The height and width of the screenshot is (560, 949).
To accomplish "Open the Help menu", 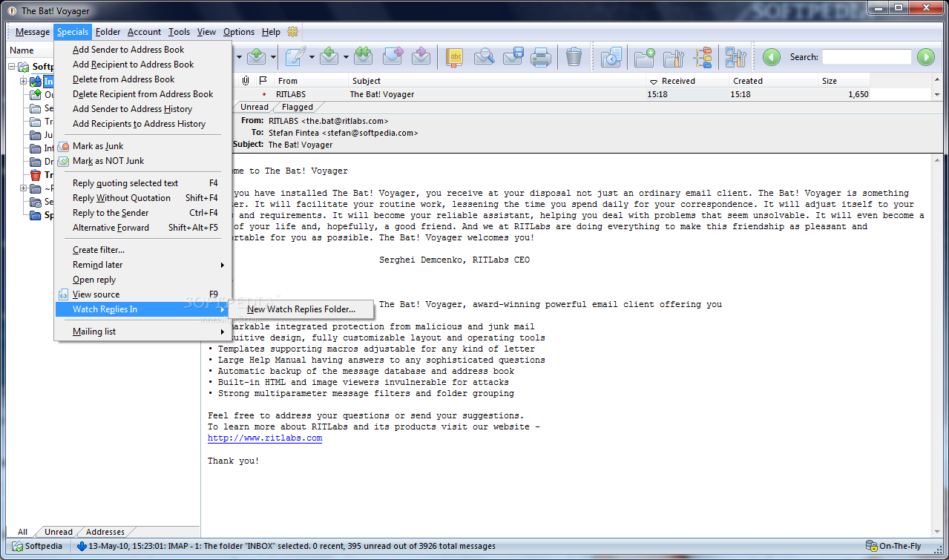I will click(x=271, y=32).
